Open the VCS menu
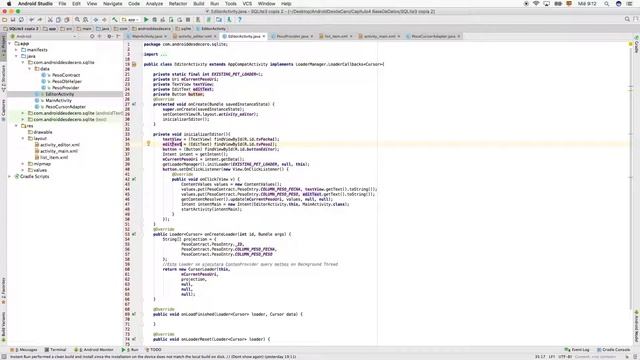The image size is (640, 360). tap(247, 4)
